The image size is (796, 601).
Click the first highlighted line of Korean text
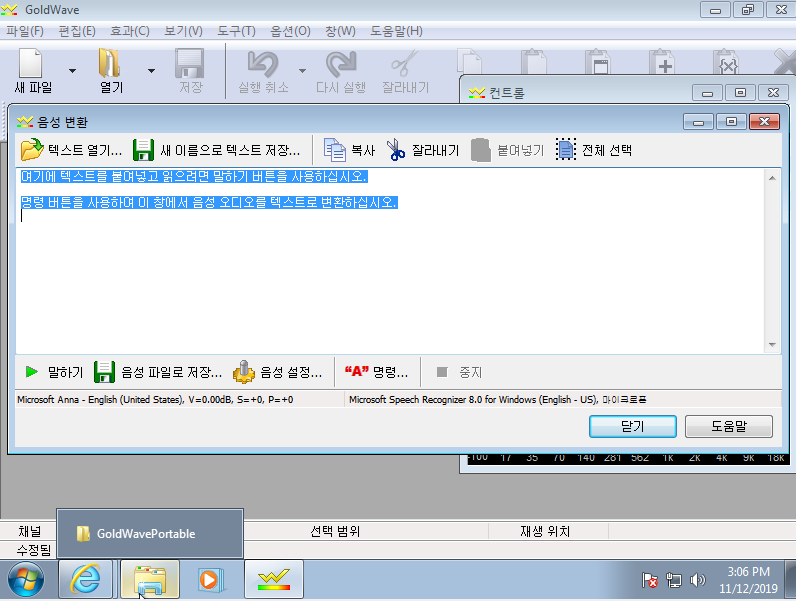click(x=193, y=177)
